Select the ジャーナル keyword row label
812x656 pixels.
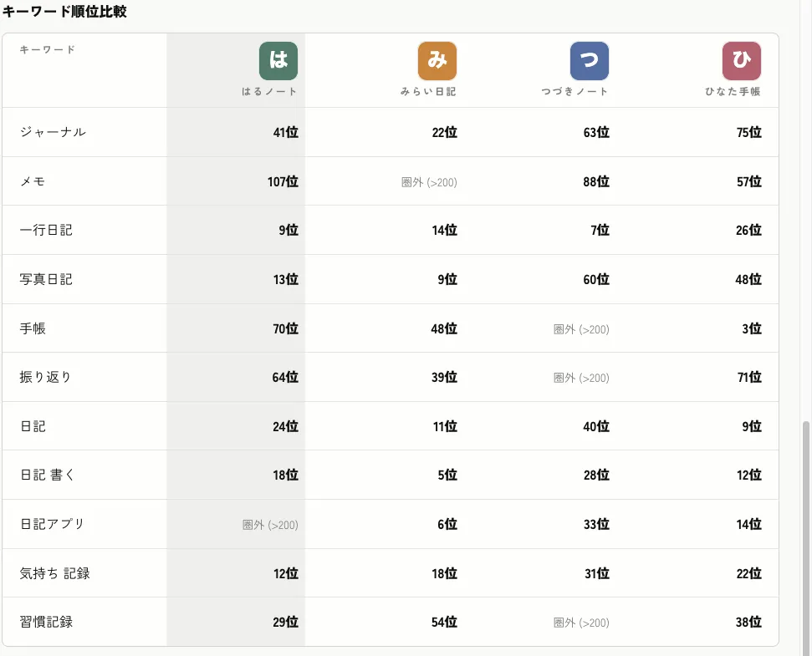53,132
